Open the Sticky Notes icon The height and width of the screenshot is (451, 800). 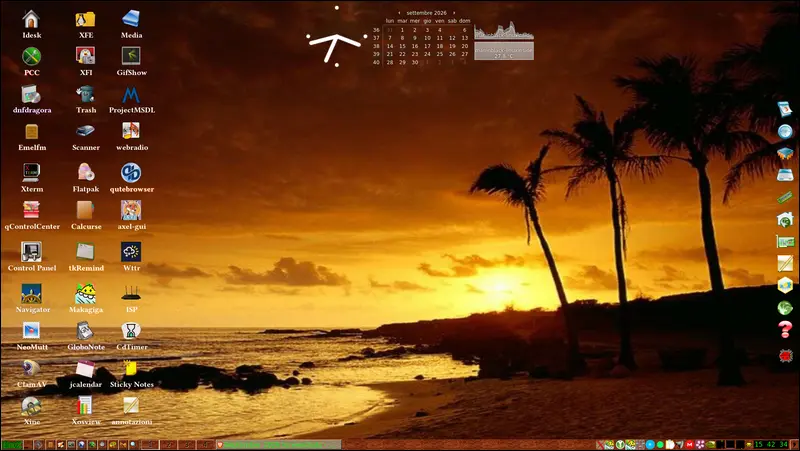[x=131, y=368]
